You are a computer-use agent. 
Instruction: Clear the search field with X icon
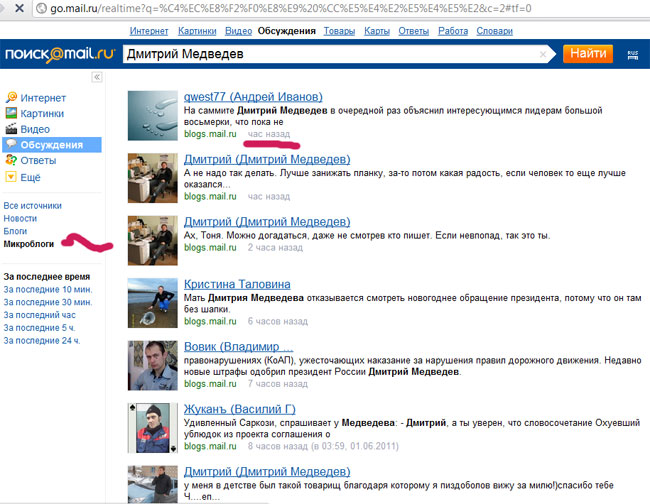tap(543, 54)
